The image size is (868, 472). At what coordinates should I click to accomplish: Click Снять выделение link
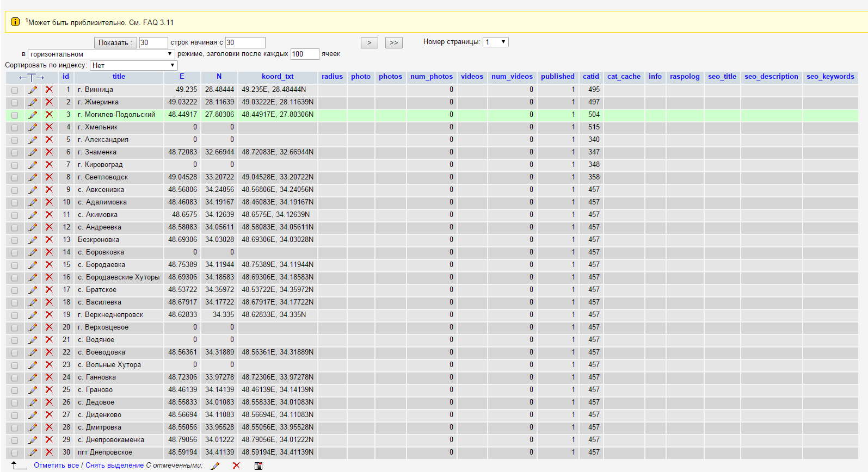tap(115, 465)
